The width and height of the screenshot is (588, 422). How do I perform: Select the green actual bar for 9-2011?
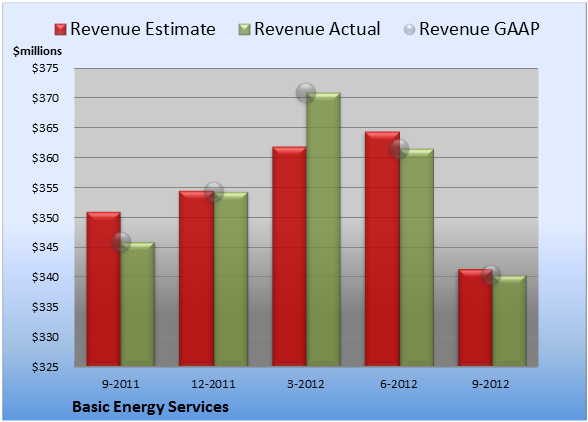(138, 304)
